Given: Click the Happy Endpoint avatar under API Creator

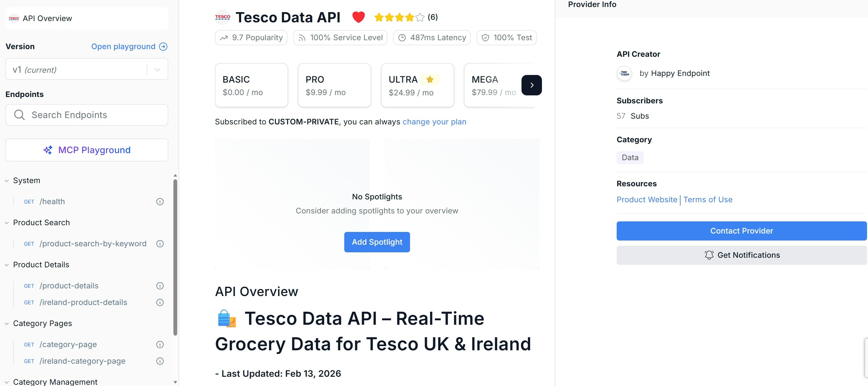Looking at the screenshot, I should point(624,73).
